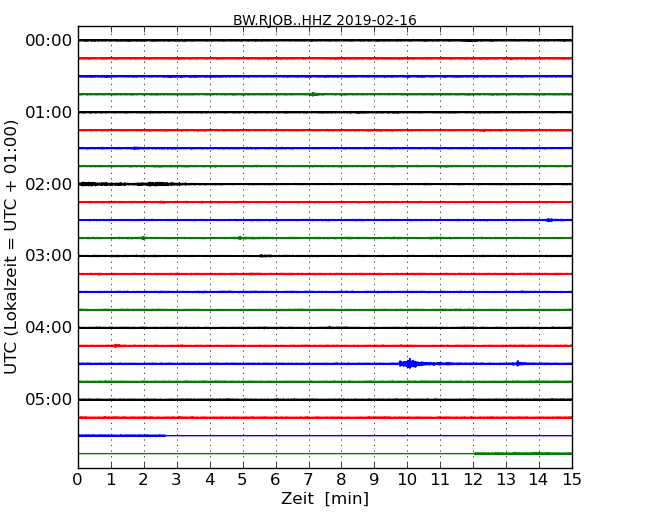Click the 03:00 time label
The image size is (650, 520).
(49, 255)
